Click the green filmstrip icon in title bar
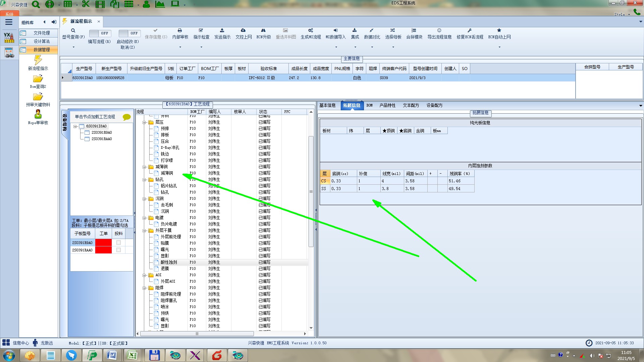This screenshot has width=644, height=362. (100, 4)
